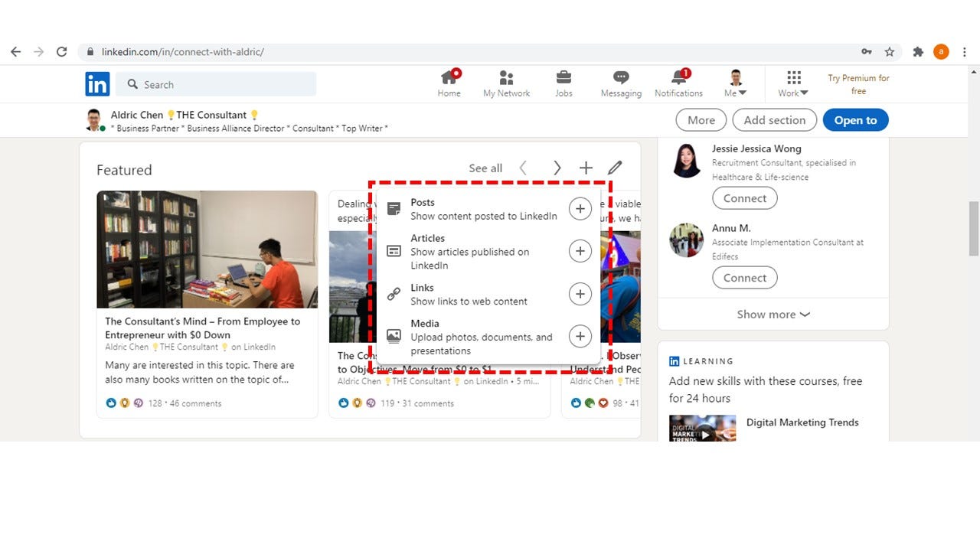Viewport: 980px width, 551px height.
Task: Go to the Jobs briefcase icon
Action: pos(563,83)
